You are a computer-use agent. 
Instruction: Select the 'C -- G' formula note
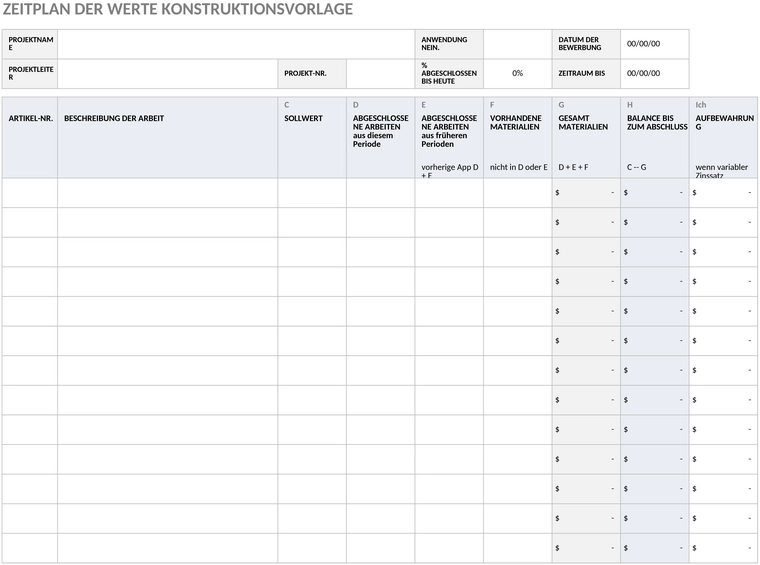coord(636,167)
